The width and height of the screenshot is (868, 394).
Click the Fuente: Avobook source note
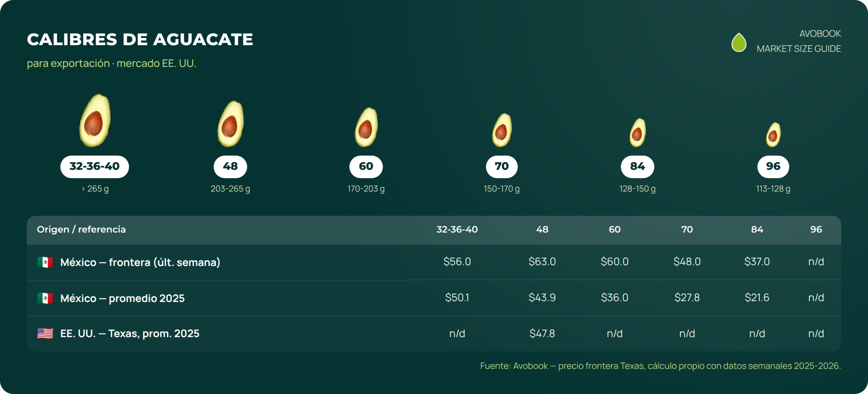660,366
